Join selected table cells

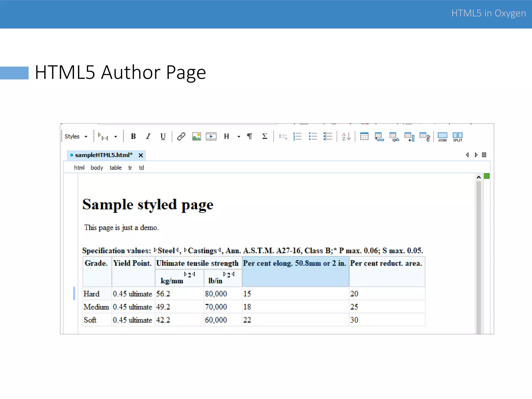click(x=442, y=137)
